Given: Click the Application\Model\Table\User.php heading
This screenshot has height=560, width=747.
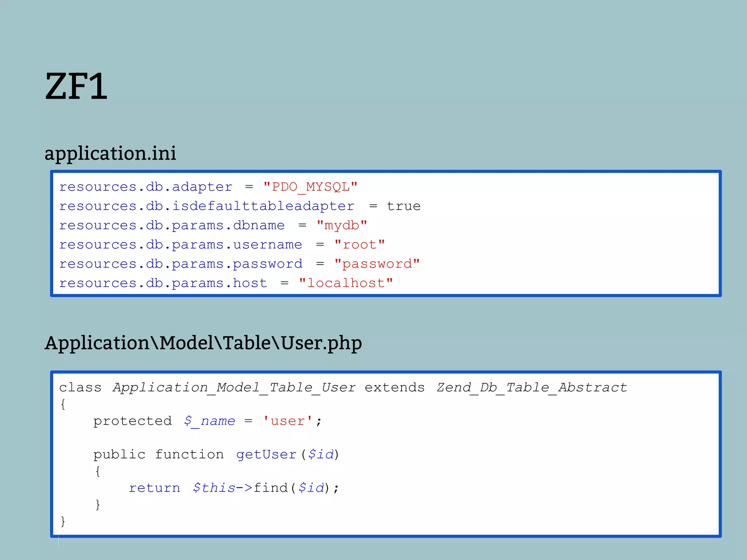Looking at the screenshot, I should pyautogui.click(x=203, y=343).
